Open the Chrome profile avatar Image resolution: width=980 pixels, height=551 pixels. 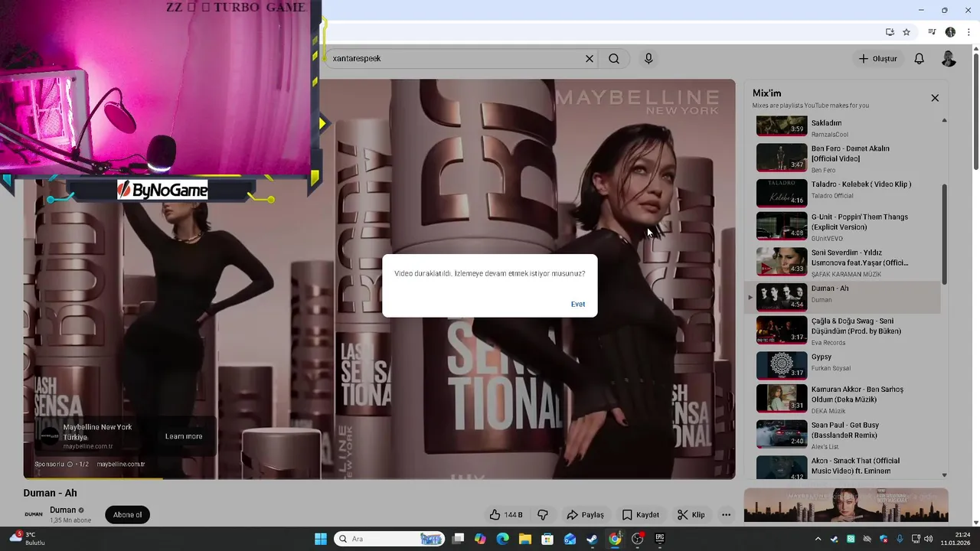[x=950, y=32]
